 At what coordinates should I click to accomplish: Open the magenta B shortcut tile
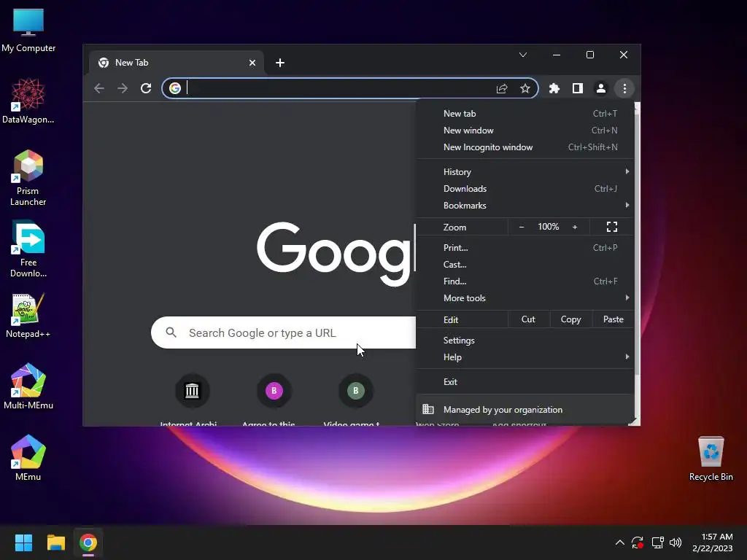(274, 391)
